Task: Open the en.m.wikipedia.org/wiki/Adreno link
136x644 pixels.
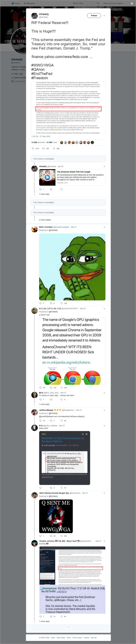Action: [x=66, y=362]
